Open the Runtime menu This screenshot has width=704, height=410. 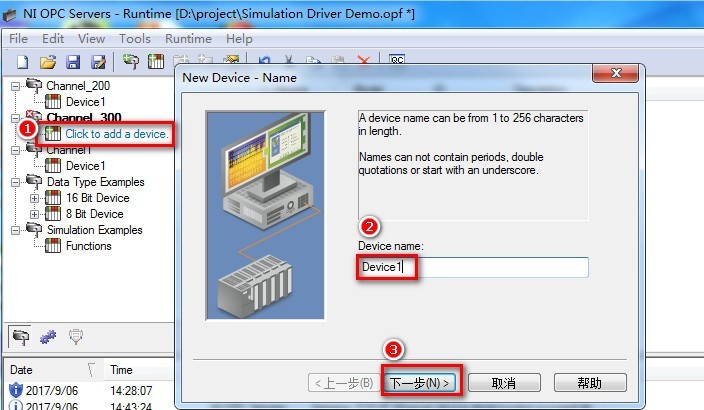click(x=188, y=39)
